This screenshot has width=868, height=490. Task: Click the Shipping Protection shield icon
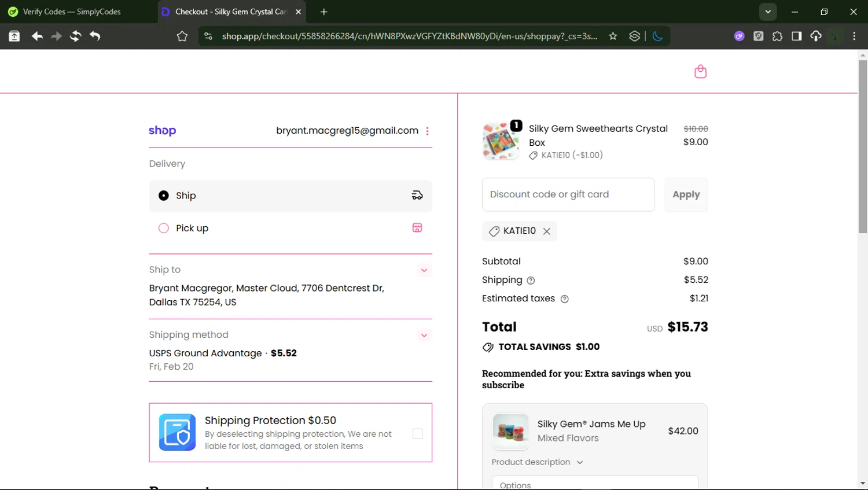click(177, 432)
